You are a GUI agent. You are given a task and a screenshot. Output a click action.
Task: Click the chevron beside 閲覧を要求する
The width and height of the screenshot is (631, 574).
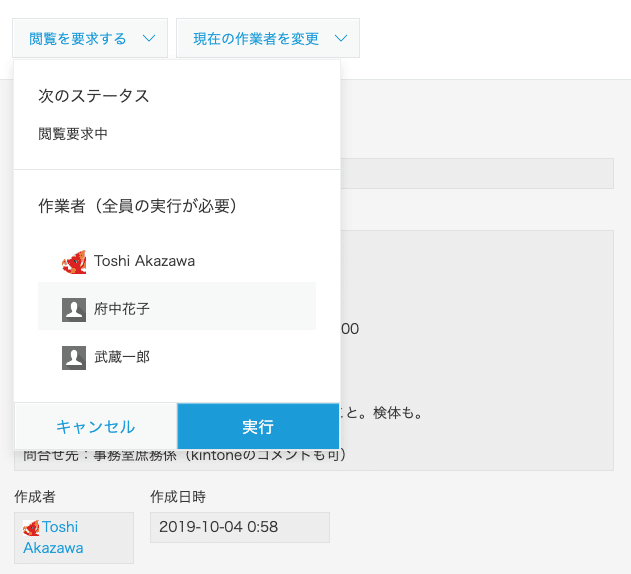coord(149,38)
